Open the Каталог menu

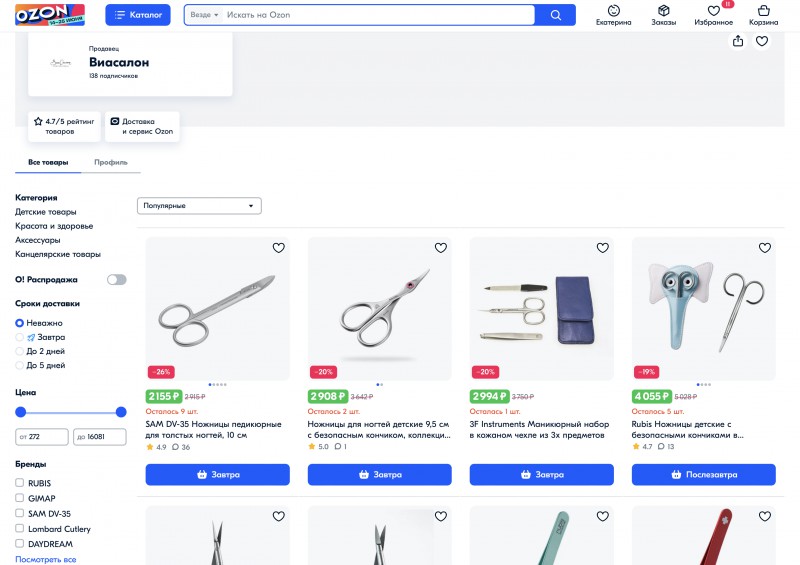[138, 15]
